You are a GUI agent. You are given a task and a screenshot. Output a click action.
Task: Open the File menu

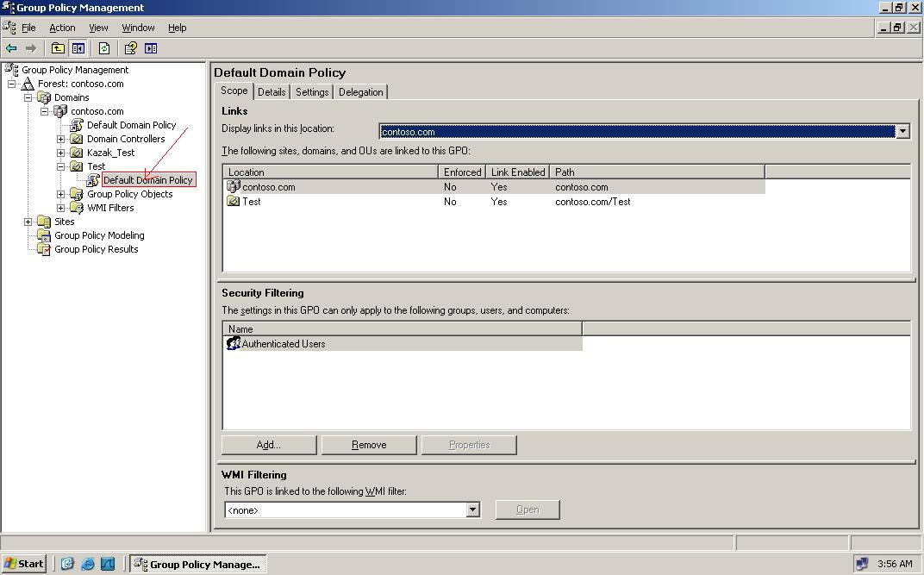coord(29,28)
